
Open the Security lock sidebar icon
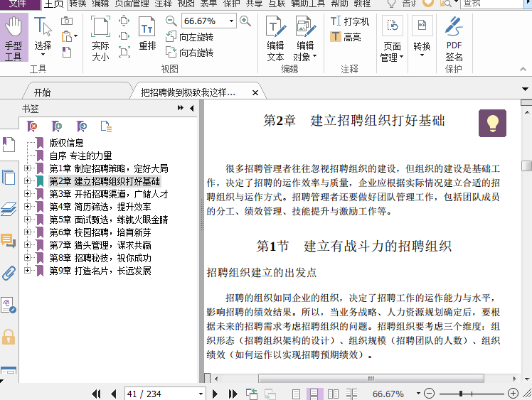9,337
